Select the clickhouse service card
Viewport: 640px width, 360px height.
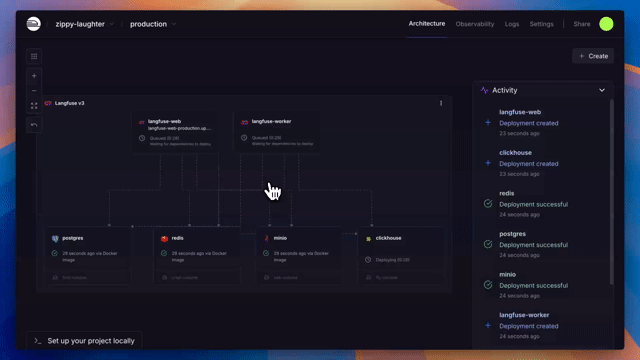(x=400, y=256)
